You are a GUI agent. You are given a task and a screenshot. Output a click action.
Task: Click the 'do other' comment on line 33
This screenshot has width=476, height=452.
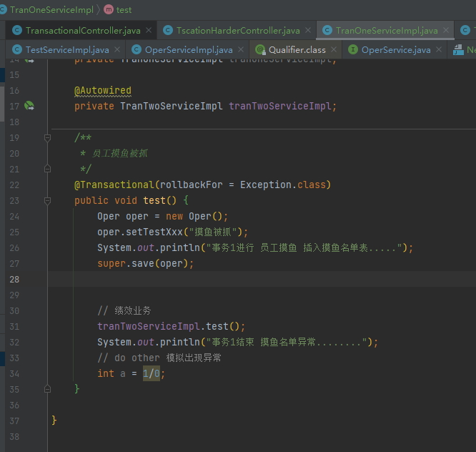click(159, 358)
